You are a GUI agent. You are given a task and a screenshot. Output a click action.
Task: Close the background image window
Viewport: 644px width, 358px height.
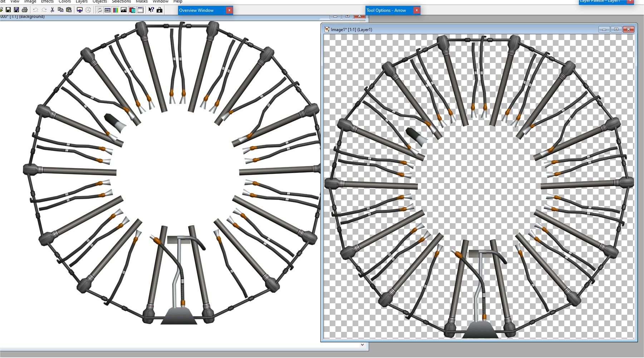point(360,16)
